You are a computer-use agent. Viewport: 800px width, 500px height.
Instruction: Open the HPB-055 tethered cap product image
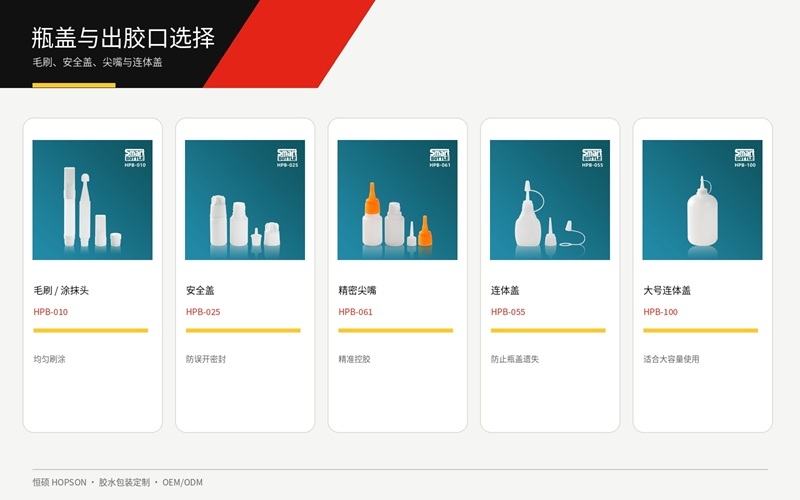(550, 199)
